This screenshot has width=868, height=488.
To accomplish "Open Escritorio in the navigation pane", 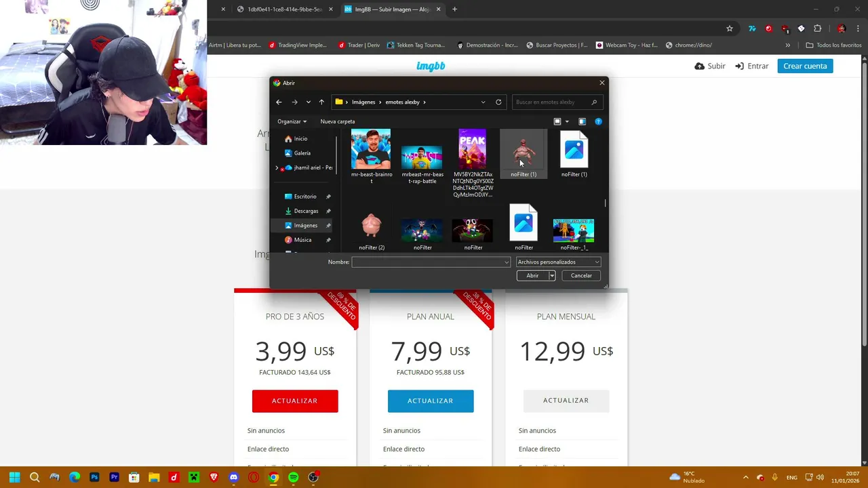I will pos(305,197).
